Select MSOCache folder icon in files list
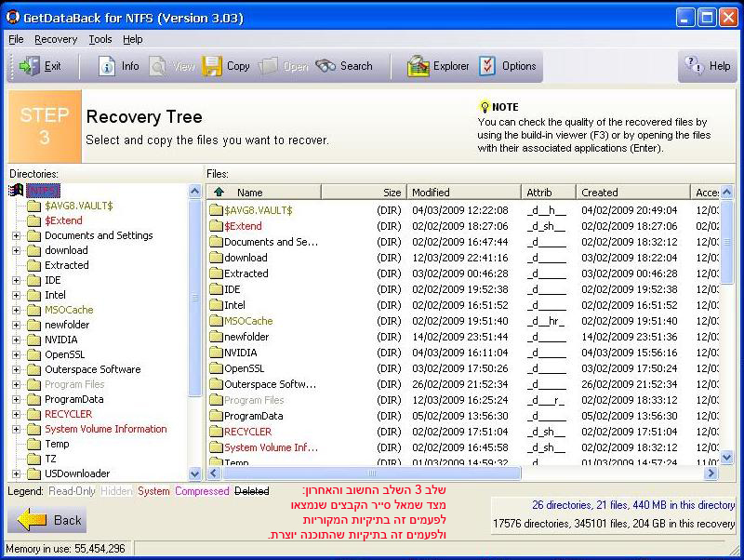744x560 pixels. click(x=216, y=321)
